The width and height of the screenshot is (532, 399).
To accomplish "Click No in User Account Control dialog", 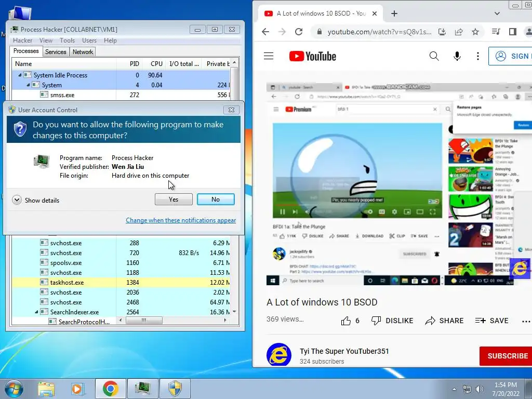I will [x=216, y=199].
